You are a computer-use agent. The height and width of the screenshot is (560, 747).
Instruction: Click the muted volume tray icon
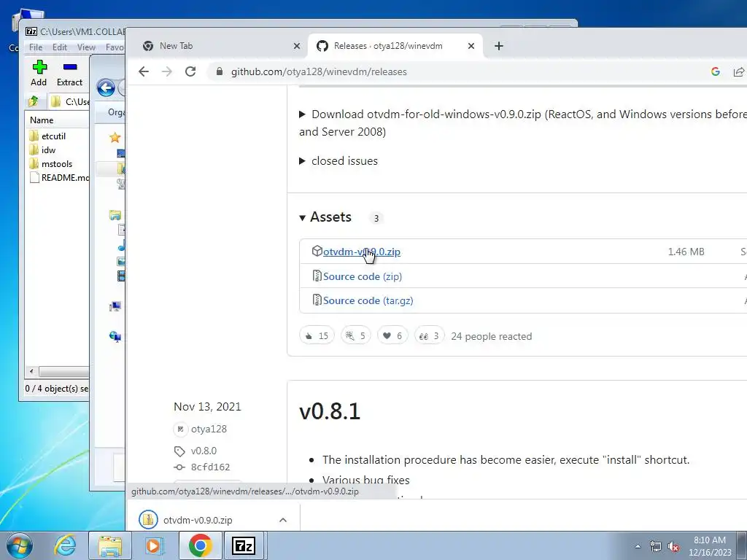click(x=673, y=547)
